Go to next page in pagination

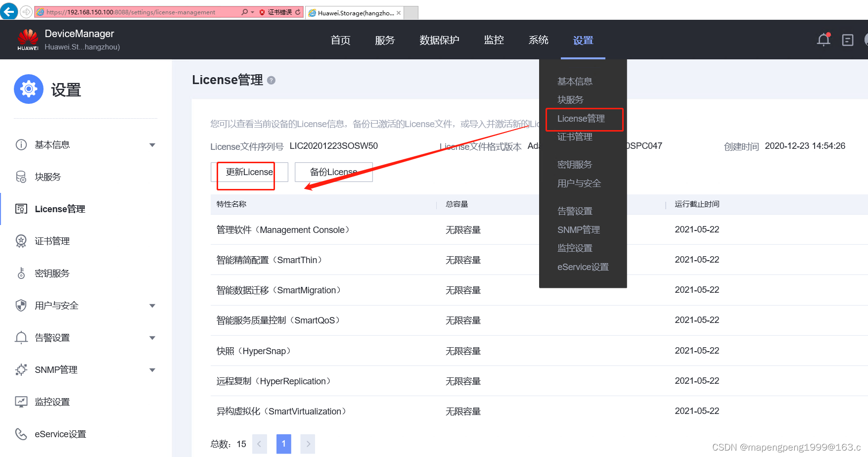[308, 444]
